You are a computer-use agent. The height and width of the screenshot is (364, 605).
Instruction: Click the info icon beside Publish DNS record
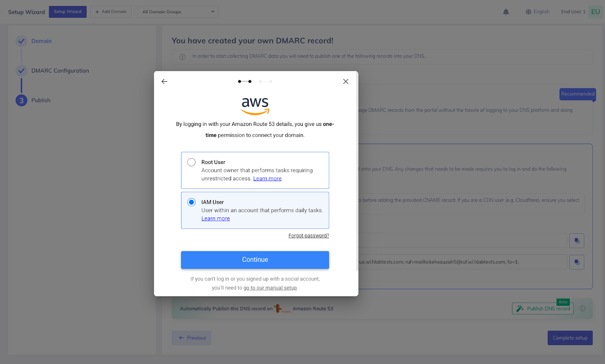tap(582, 308)
